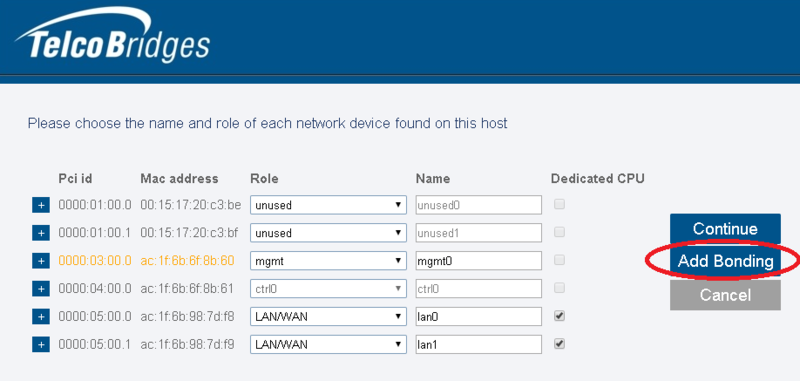
Task: Open Role dropdown for ac:1f:6b:98:7d:f8
Action: [328, 317]
